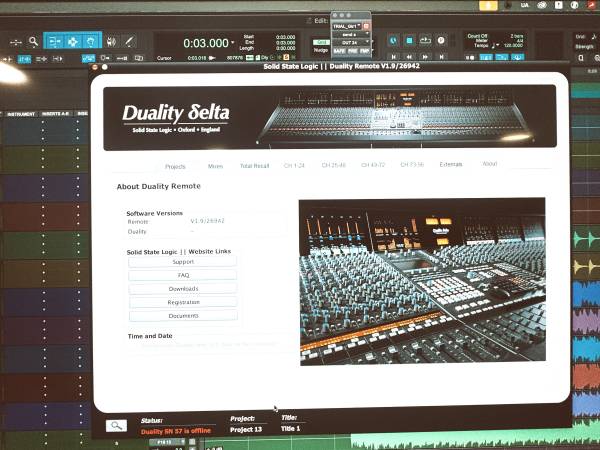Toggle the highlighted edit mode button below Zoomer
The height and width of the screenshot is (450, 600).
pyautogui.click(x=24, y=59)
